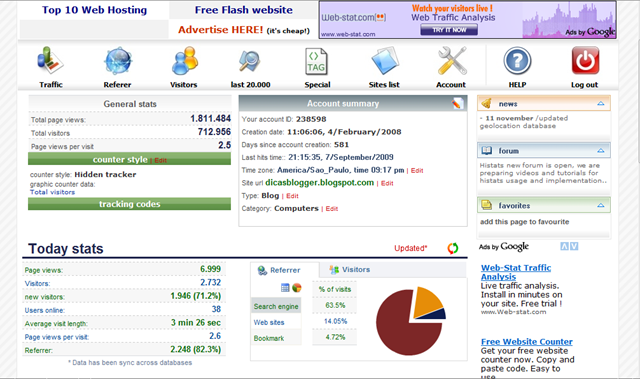Image resolution: width=640 pixels, height=379 pixels.
Task: Collapse the news panel
Action: [x=600, y=104]
